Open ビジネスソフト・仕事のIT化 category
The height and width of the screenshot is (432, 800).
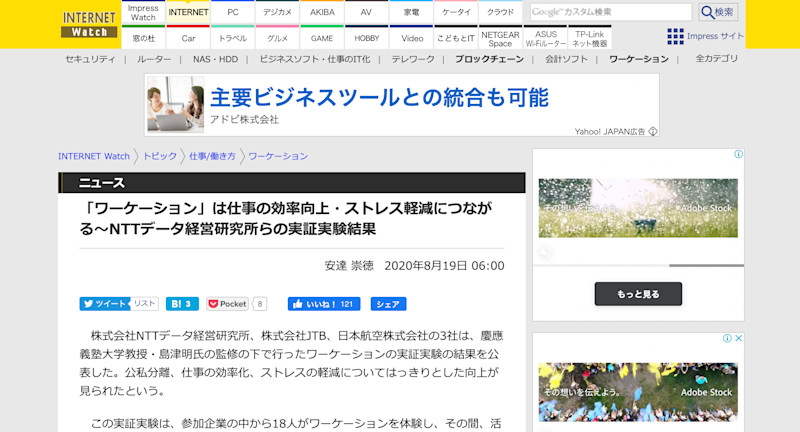pos(315,59)
